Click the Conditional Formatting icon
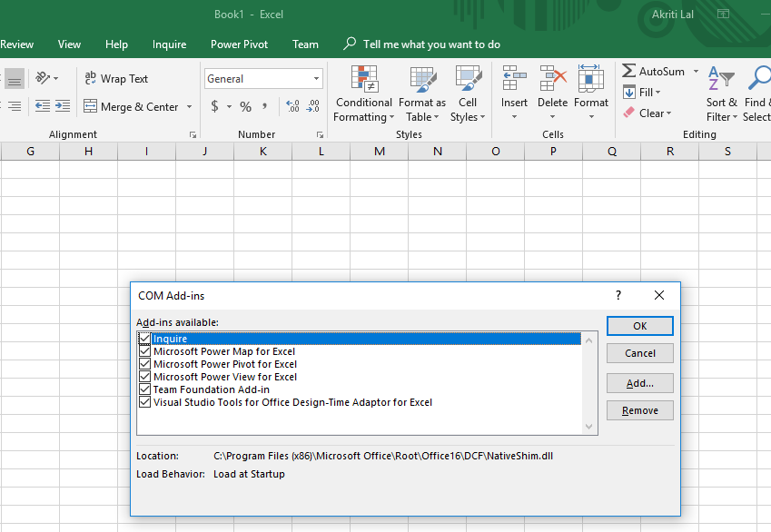771x532 pixels. pos(363,80)
